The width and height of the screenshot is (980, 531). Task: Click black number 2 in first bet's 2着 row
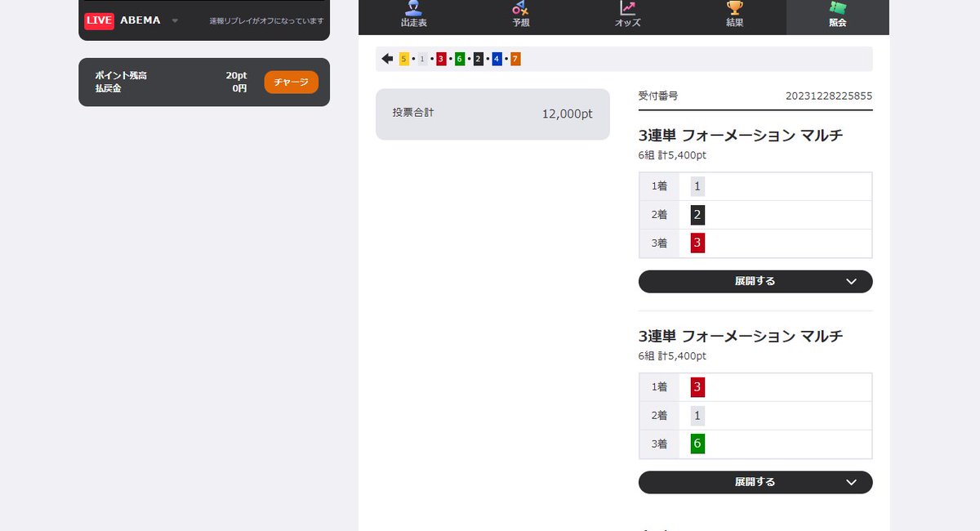click(x=697, y=215)
